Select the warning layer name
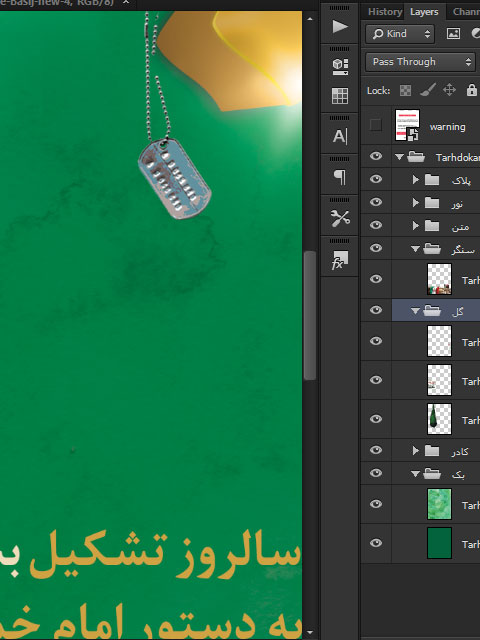This screenshot has width=480, height=640. 447,127
